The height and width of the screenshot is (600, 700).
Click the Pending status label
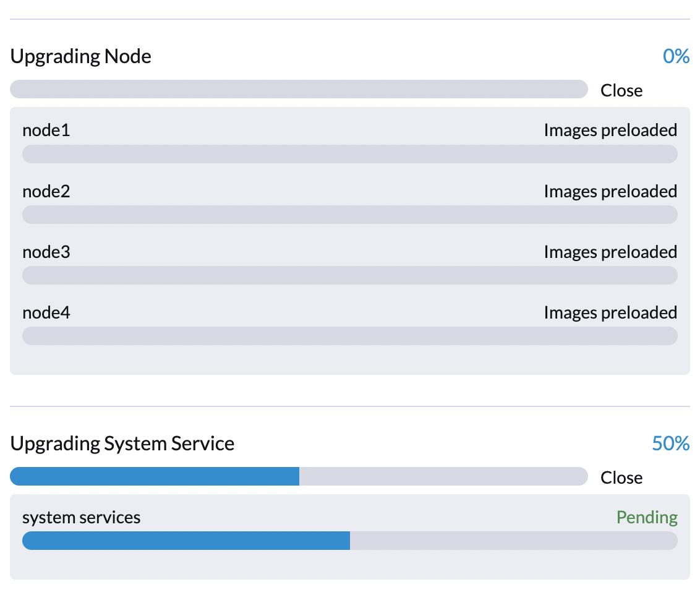(x=647, y=518)
